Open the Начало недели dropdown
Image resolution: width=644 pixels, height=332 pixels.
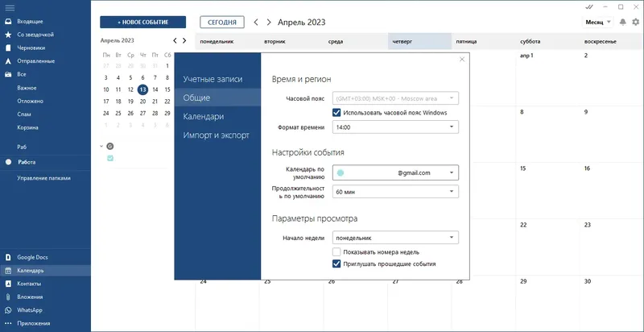pyautogui.click(x=395, y=238)
